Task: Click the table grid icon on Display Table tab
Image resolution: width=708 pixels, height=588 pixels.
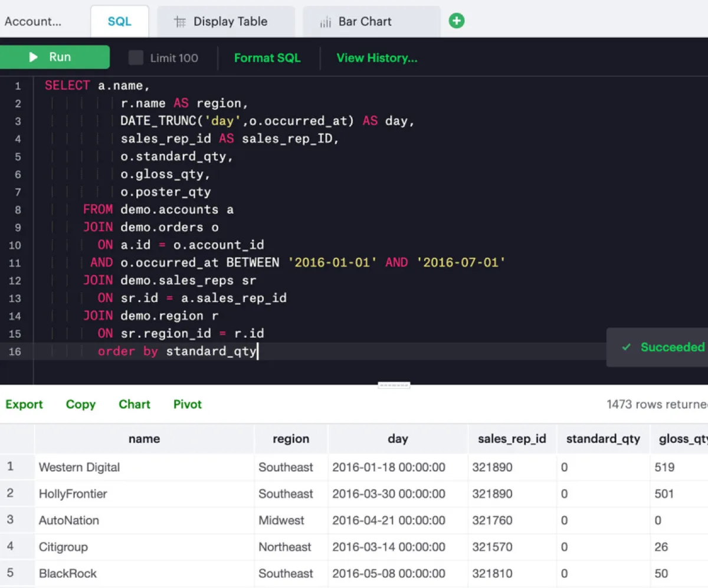Action: tap(180, 22)
